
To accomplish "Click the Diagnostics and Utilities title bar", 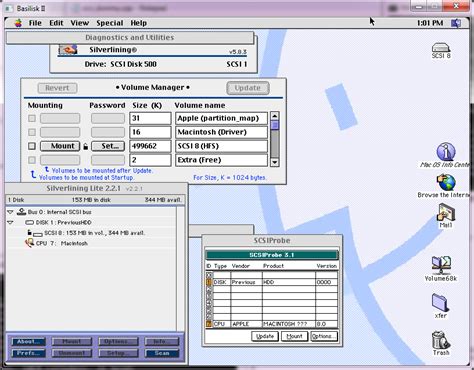I will [x=130, y=37].
